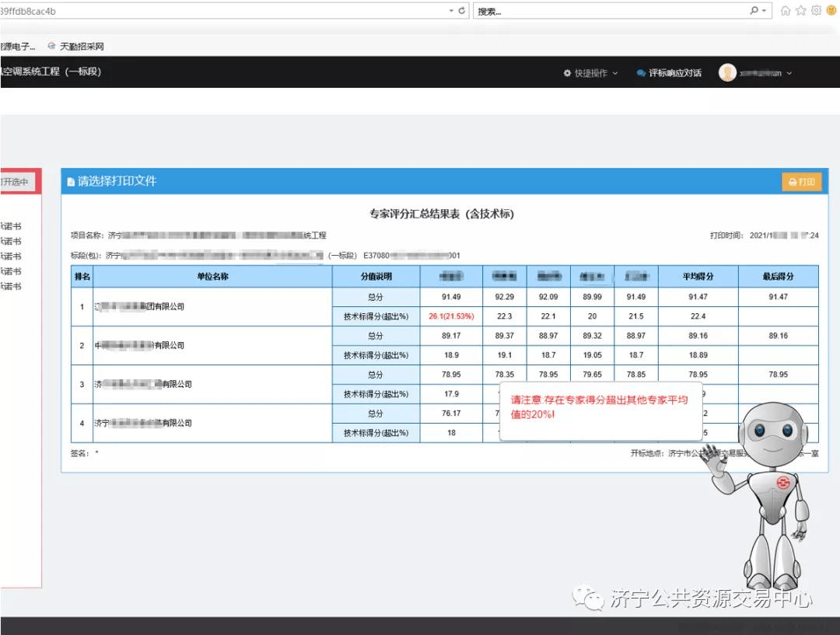
Task: Select the 平均得分 column header
Action: point(698,276)
